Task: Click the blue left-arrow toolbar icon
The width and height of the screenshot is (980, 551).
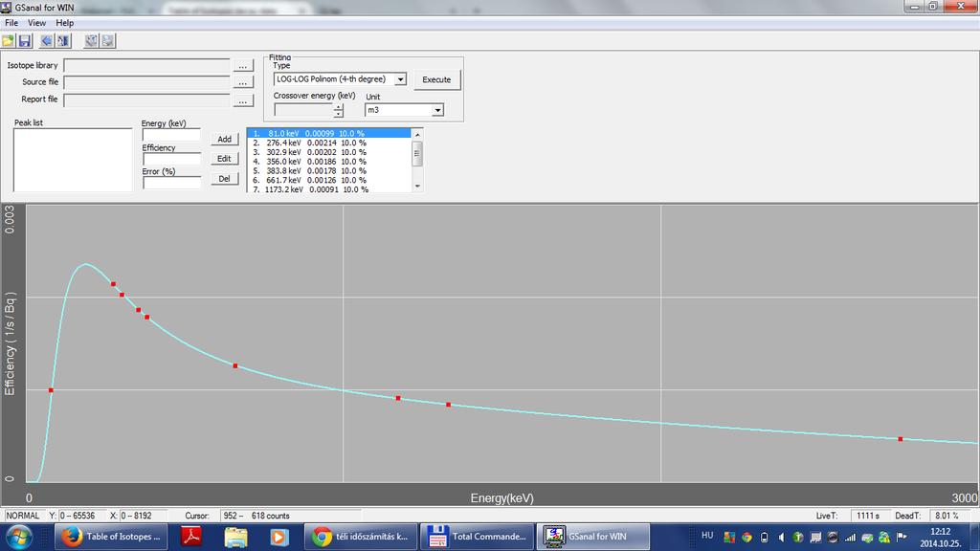Action: (x=46, y=41)
